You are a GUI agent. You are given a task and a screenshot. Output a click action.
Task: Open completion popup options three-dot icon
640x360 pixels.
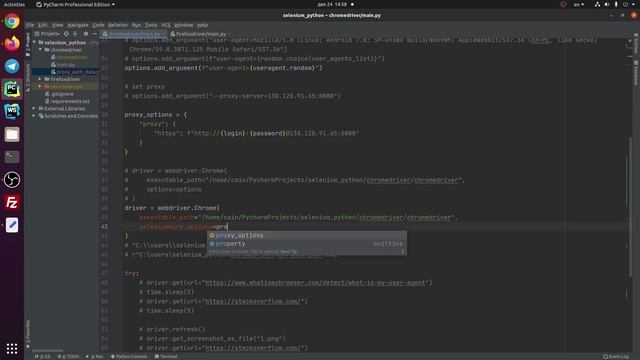[402, 251]
